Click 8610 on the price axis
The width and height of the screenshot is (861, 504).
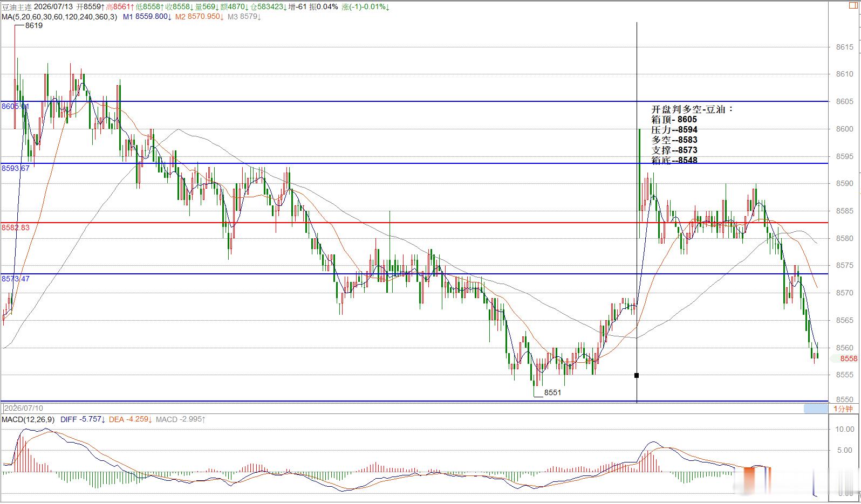(845, 74)
